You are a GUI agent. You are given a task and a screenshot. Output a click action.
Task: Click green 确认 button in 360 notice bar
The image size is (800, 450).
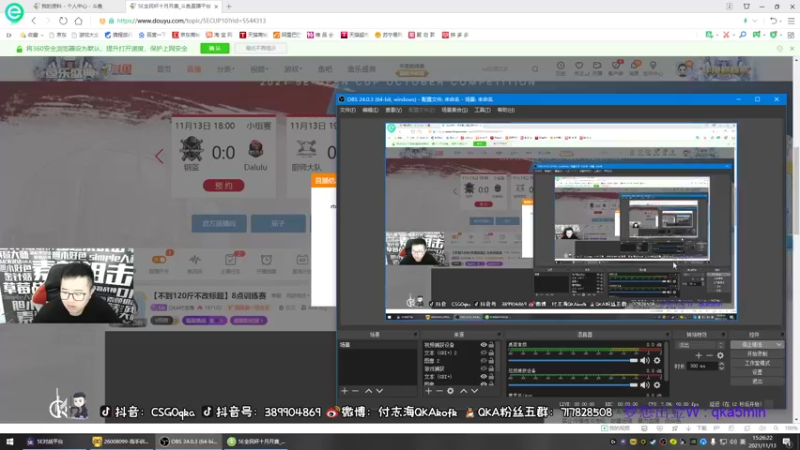[215, 48]
